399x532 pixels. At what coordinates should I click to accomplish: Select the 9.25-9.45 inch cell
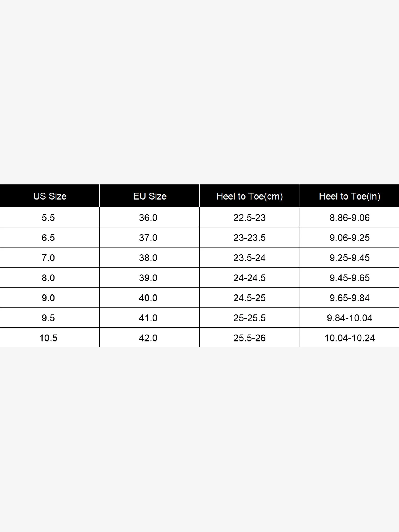coord(350,257)
